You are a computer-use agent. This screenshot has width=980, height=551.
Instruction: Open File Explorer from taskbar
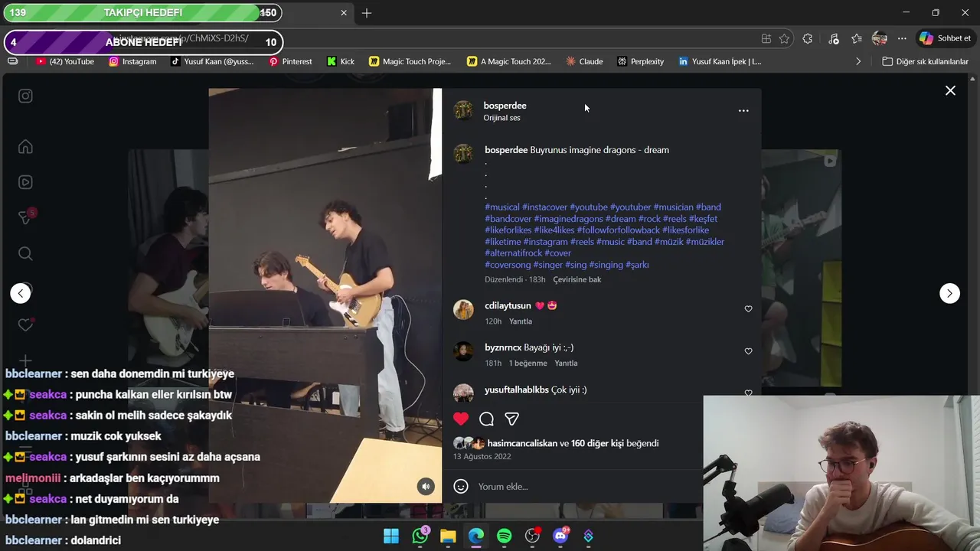(448, 536)
